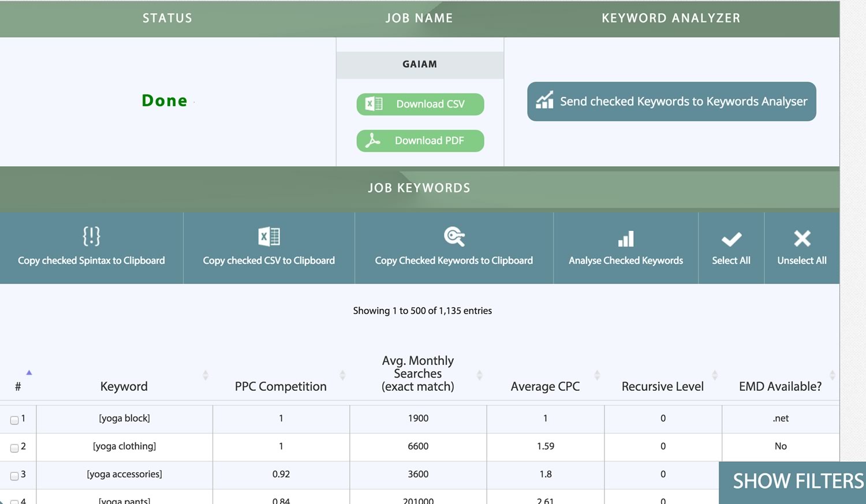Click the Excel icon for Copy checked CSV
Viewport: 866px width, 504px height.
[x=269, y=237]
